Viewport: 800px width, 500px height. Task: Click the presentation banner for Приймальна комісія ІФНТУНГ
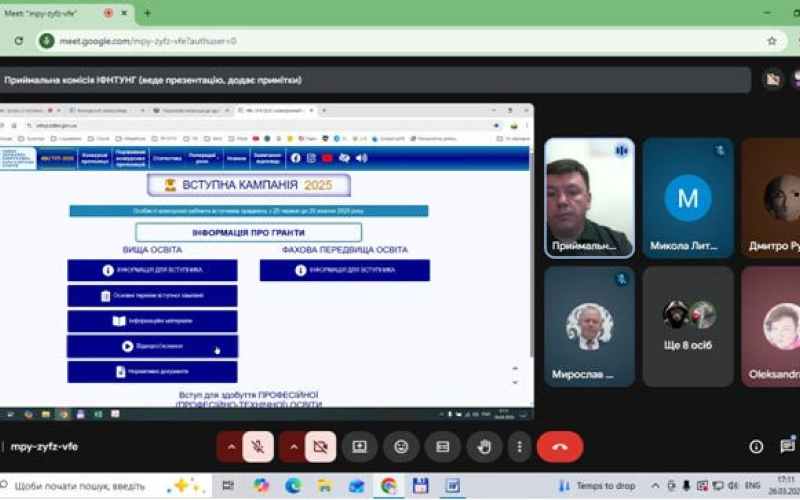pyautogui.click(x=375, y=80)
